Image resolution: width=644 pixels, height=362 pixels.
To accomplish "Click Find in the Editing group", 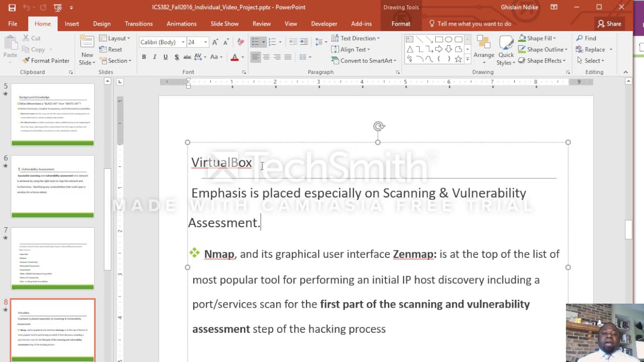I will click(586, 38).
